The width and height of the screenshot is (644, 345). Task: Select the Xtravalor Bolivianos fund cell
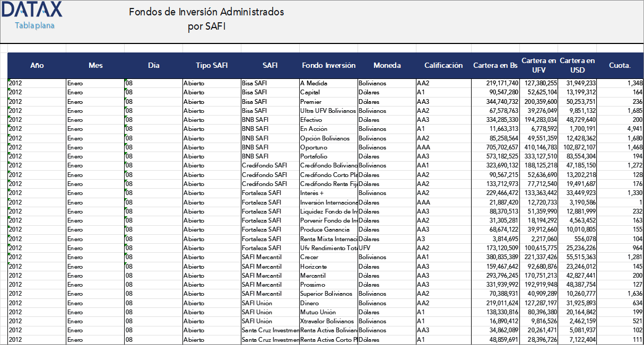pos(329,321)
